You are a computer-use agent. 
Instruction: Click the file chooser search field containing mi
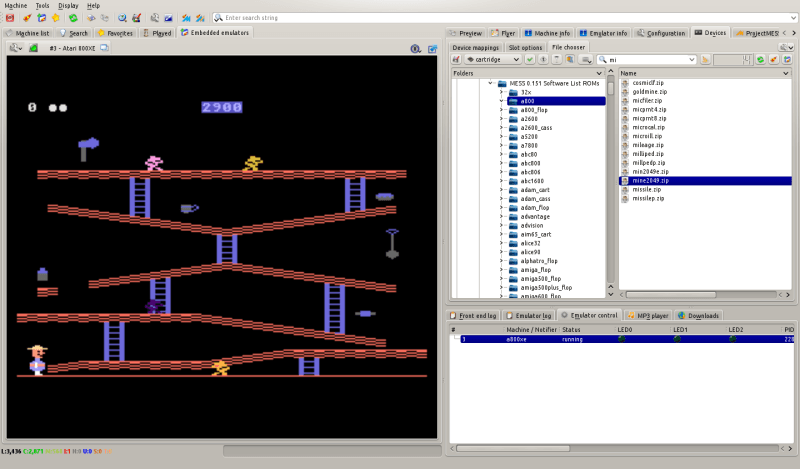(x=647, y=60)
